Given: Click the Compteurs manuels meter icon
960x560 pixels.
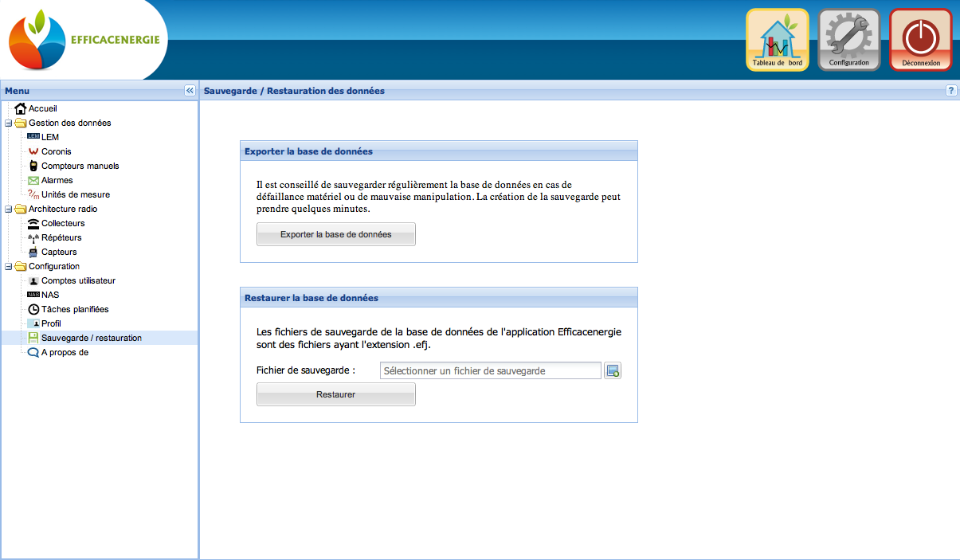Looking at the screenshot, I should click(x=33, y=166).
